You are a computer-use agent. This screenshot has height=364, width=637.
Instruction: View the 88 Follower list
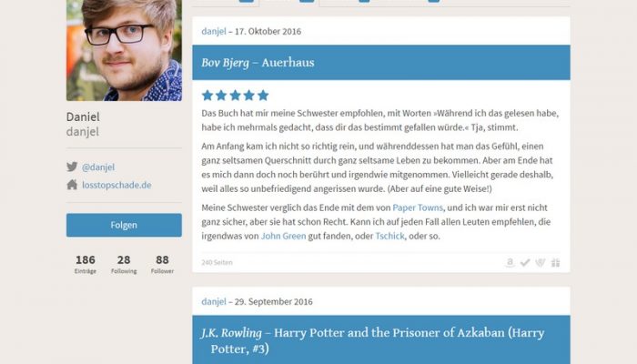click(162, 264)
